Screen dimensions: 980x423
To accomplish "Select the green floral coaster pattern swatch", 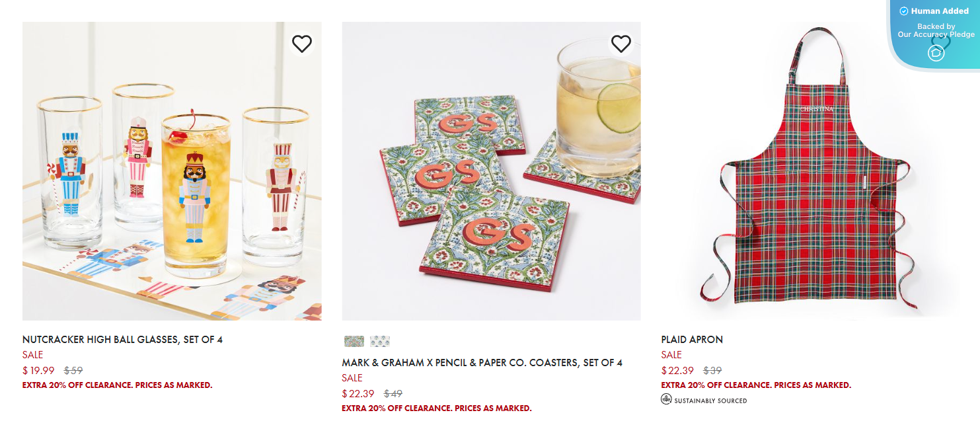I will 354,341.
